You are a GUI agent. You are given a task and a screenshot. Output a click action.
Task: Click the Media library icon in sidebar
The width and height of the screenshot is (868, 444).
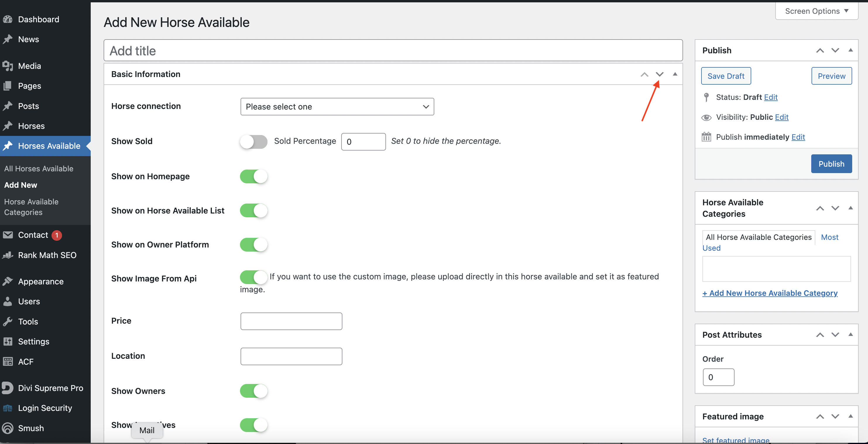coord(8,66)
